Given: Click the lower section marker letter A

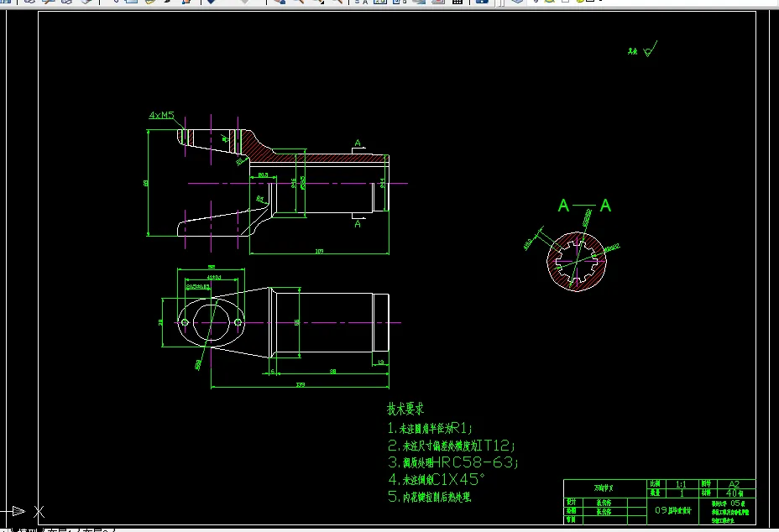Looking at the screenshot, I should [358, 224].
